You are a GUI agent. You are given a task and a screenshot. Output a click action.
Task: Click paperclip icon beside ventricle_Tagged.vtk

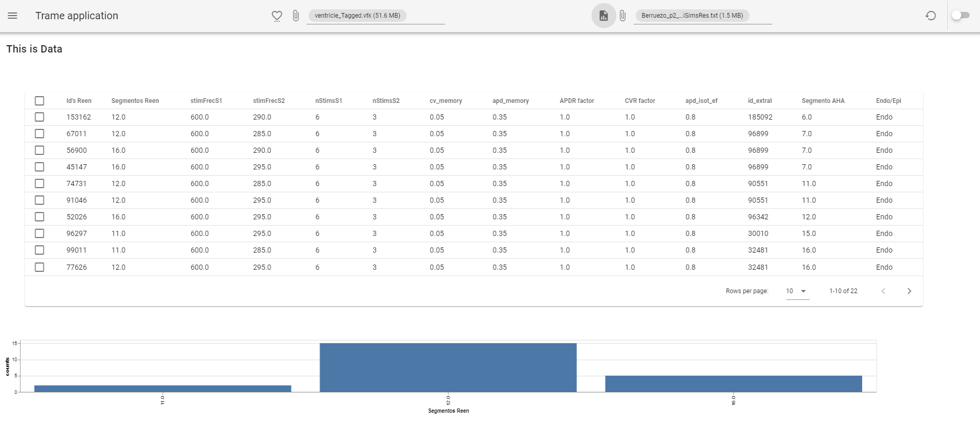(296, 16)
